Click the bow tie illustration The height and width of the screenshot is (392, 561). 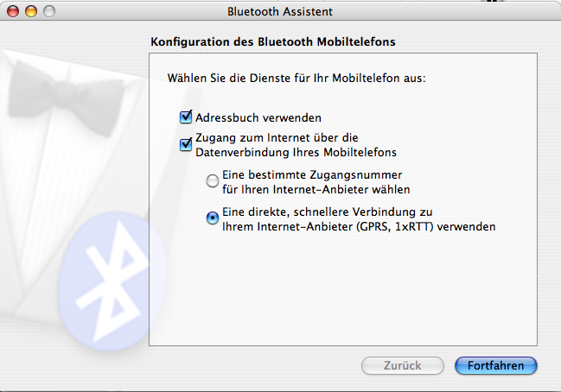point(65,97)
